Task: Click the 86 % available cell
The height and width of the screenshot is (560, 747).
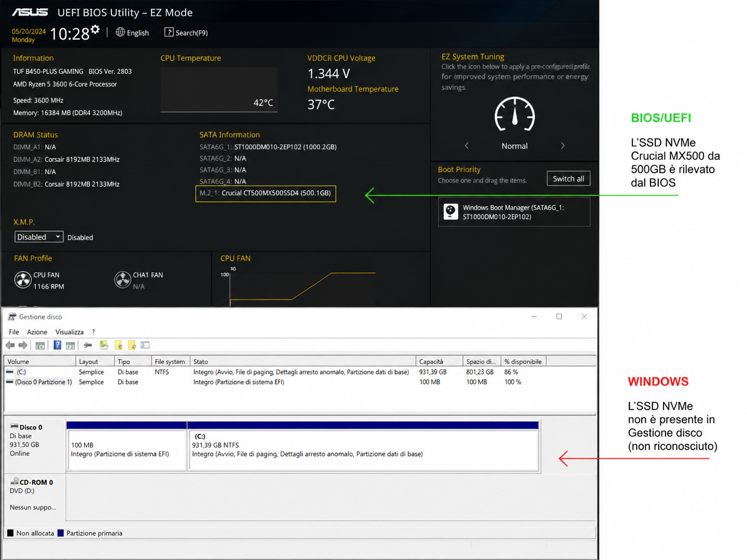Action: click(x=511, y=372)
